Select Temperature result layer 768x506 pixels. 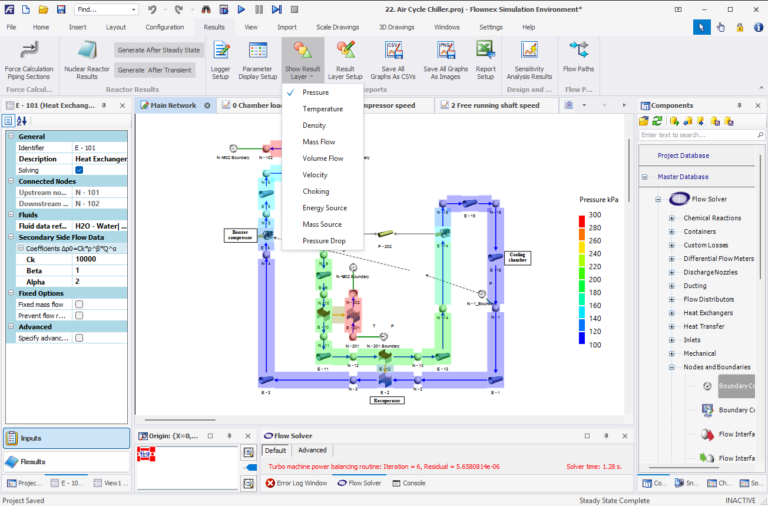(323, 109)
